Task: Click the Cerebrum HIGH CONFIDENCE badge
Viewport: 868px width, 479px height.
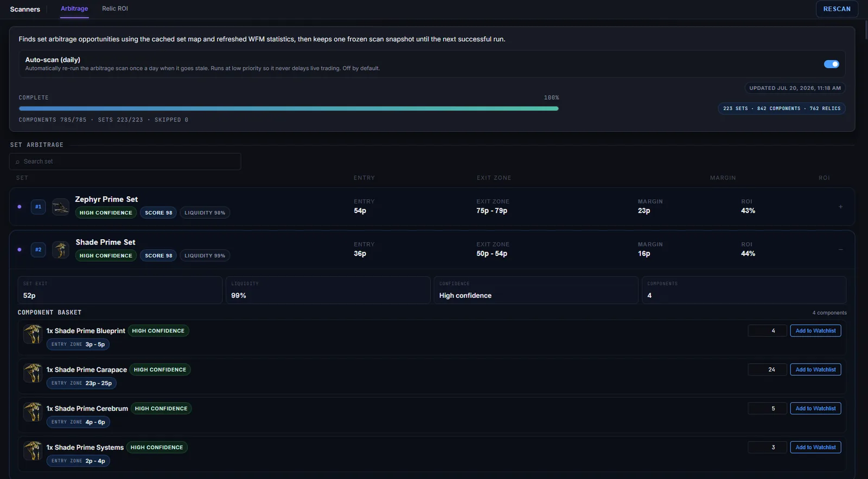Action: tap(161, 408)
